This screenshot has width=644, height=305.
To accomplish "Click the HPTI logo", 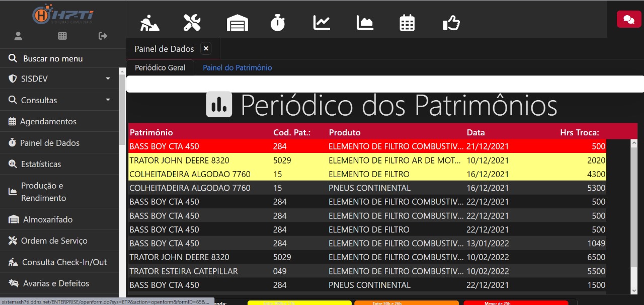I will (x=63, y=14).
